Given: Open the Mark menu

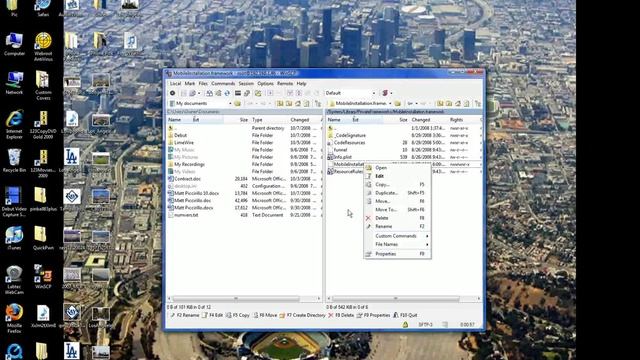Looking at the screenshot, I should click(190, 84).
